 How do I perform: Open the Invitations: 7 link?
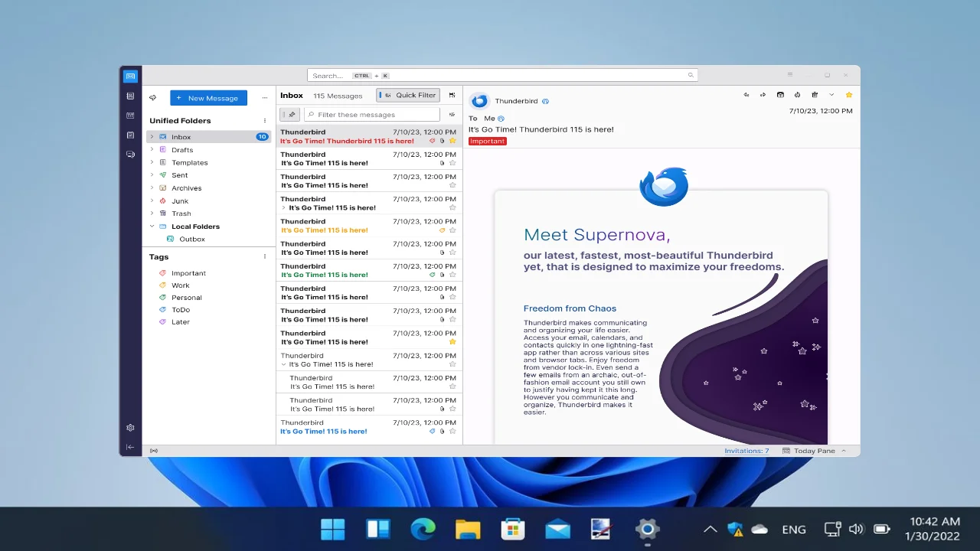coord(746,451)
